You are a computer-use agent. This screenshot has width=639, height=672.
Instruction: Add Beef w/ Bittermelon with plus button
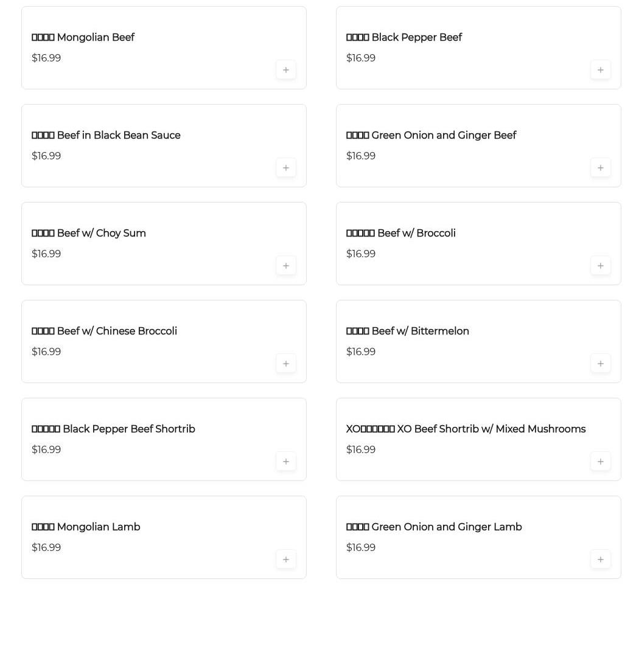(x=600, y=364)
